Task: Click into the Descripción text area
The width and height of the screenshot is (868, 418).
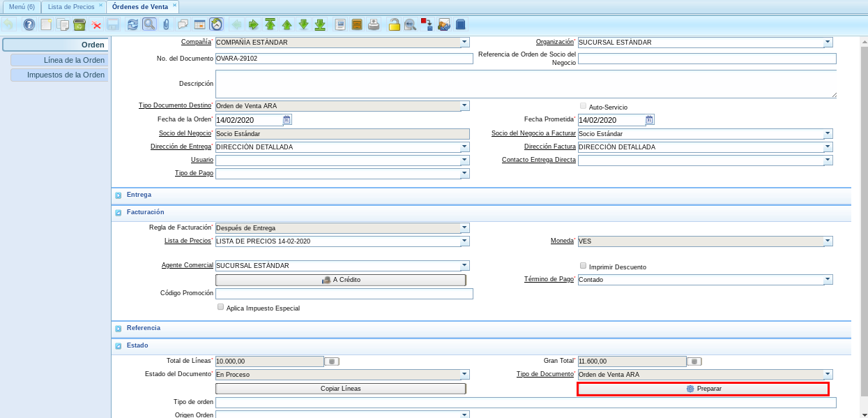Action: coord(525,84)
